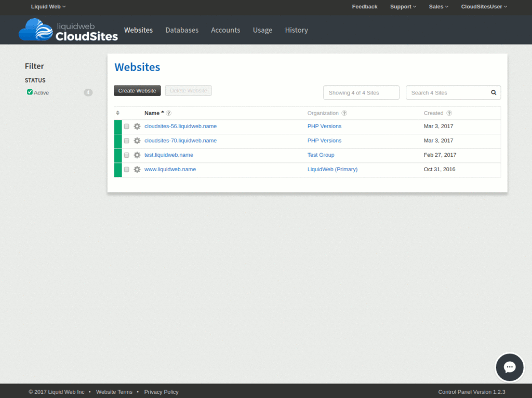The width and height of the screenshot is (532, 398).
Task: Open settings gear for test.liquidweb.name
Action: click(137, 155)
